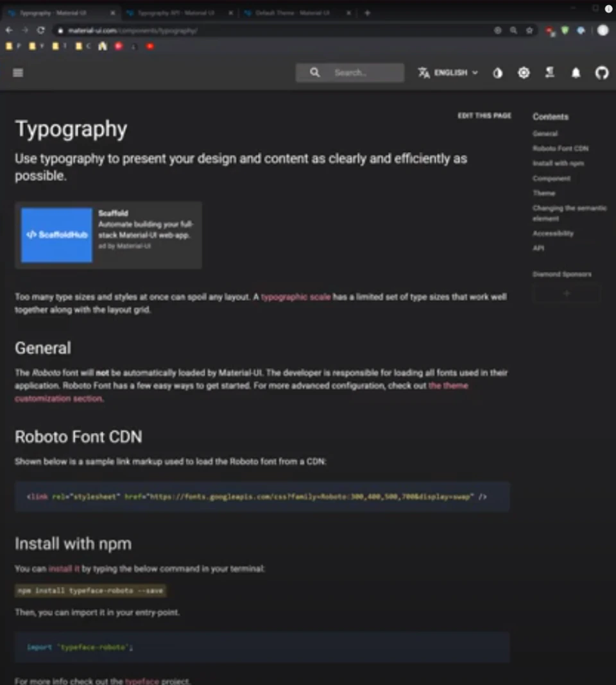Click the translate language icon
This screenshot has width=616, height=685.
(x=424, y=72)
